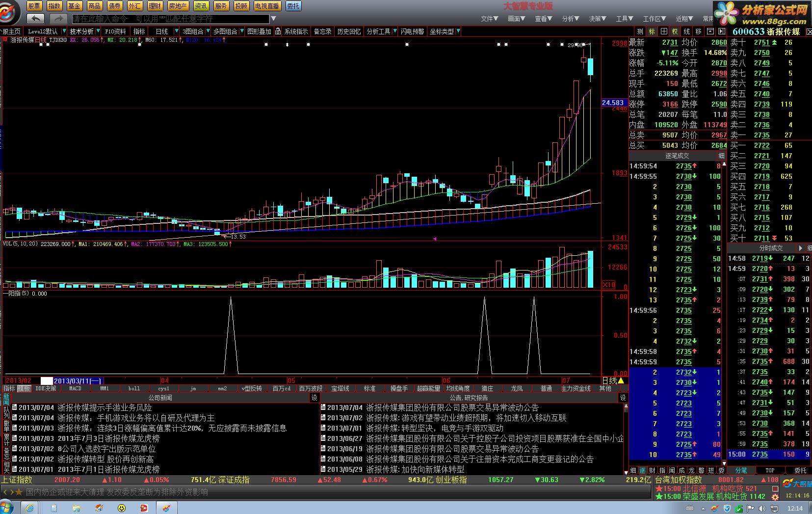Open the 工作区 menu
812x514 pixels.
pyautogui.click(x=655, y=19)
